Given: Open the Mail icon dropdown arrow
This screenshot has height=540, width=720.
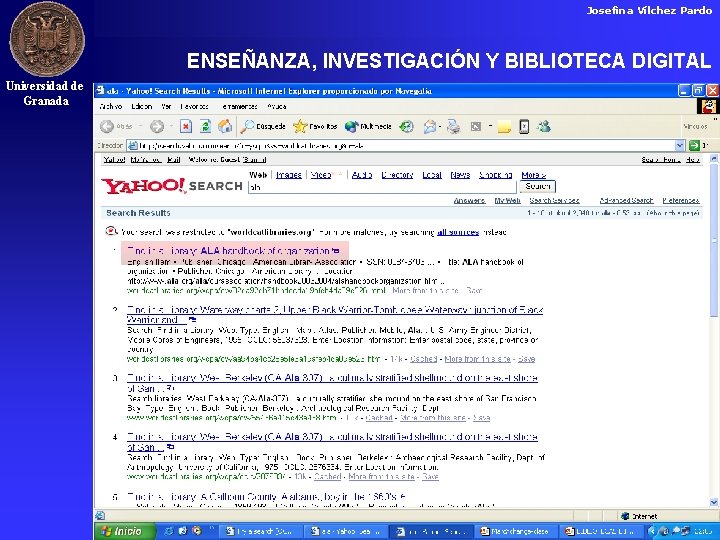Looking at the screenshot, I should click(x=440, y=126).
